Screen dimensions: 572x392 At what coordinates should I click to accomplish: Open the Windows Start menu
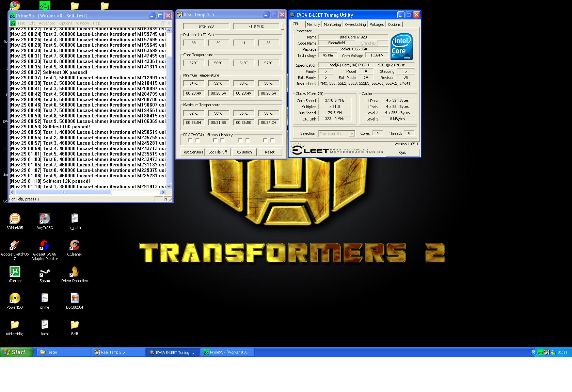click(x=17, y=352)
